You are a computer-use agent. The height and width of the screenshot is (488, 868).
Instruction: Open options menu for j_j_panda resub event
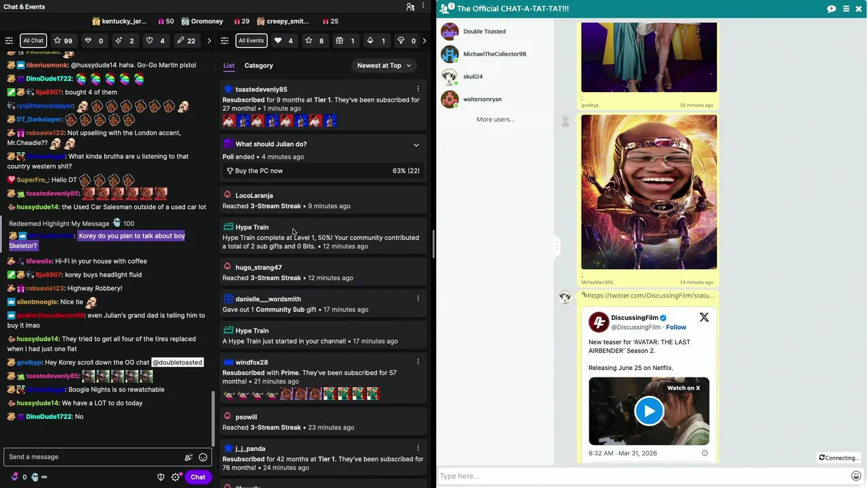418,448
